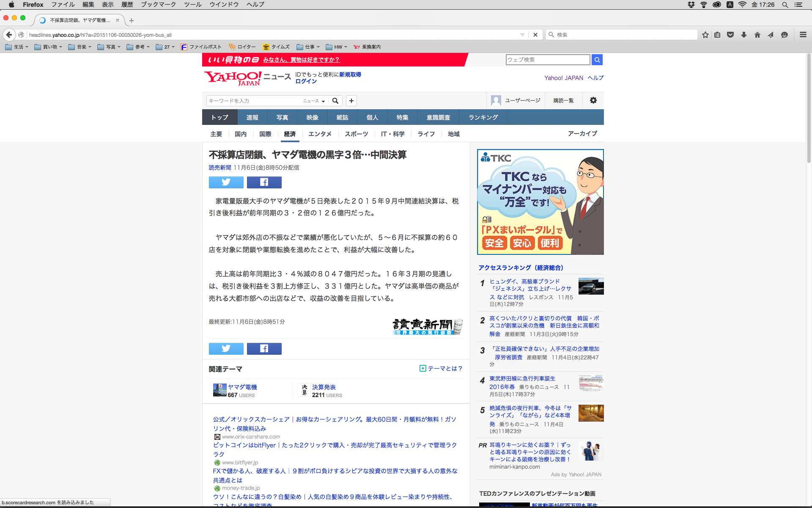Click the plus button beside keyword search

coord(351,101)
